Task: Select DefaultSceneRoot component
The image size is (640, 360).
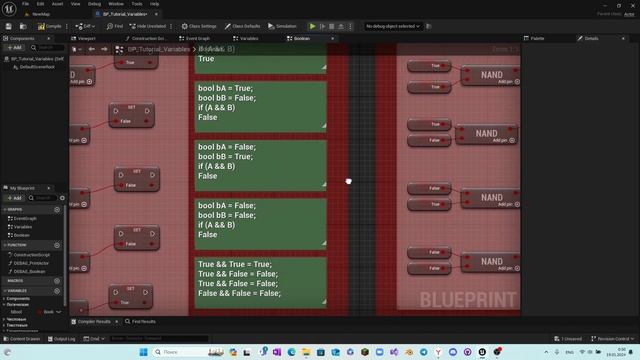Action: pyautogui.click(x=37, y=67)
